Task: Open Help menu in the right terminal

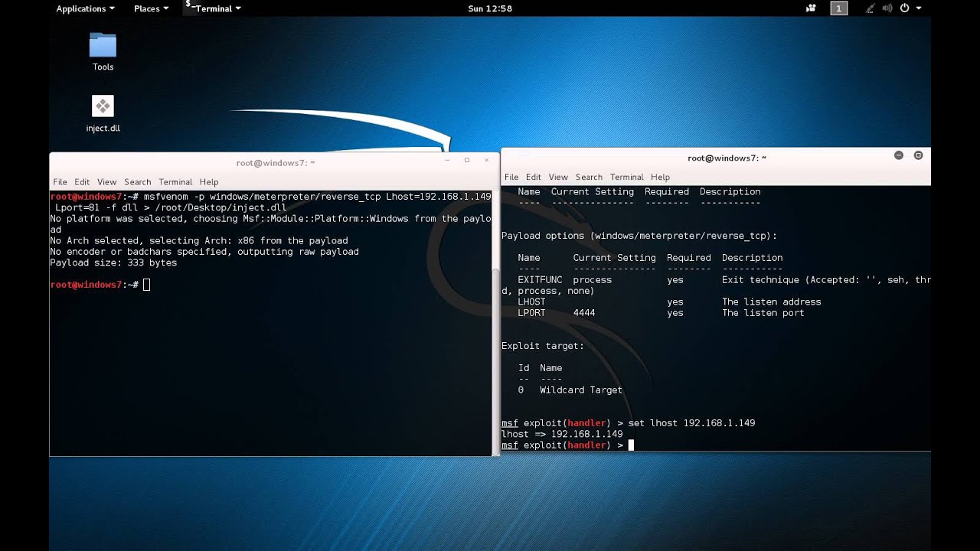Action: (661, 178)
